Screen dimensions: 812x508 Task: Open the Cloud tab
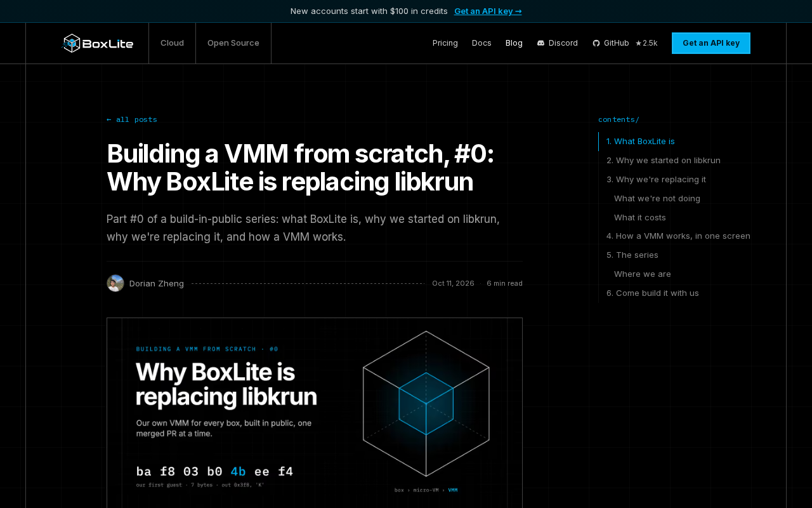pyautogui.click(x=172, y=43)
